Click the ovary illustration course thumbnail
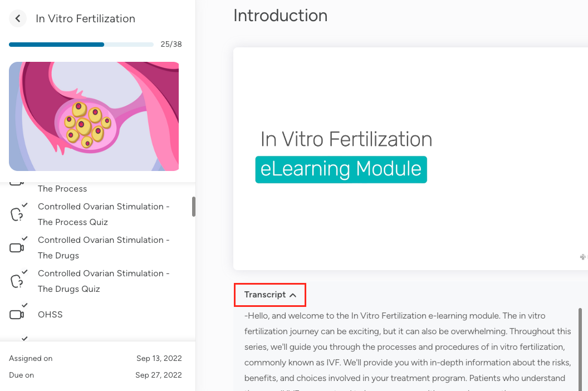The width and height of the screenshot is (588, 391). tap(94, 116)
